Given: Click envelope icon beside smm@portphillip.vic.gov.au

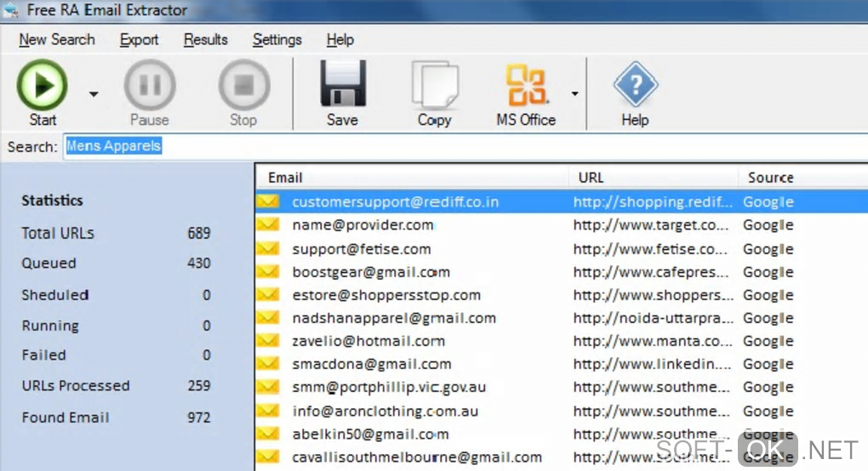Looking at the screenshot, I should click(268, 387).
